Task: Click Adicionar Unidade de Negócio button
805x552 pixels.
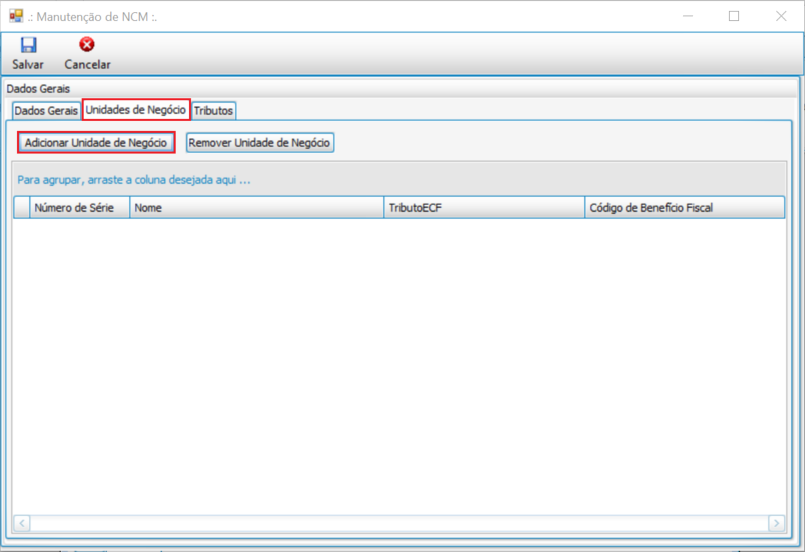Action: click(96, 142)
